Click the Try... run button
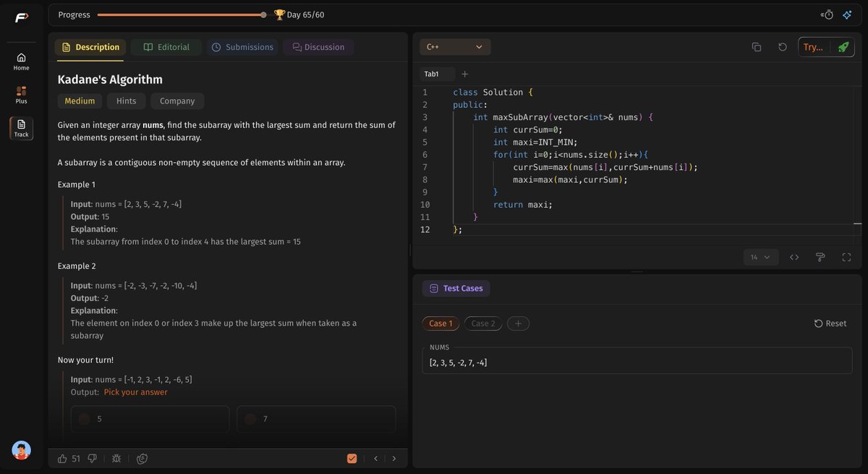Viewport: 868px width, 474px height. [x=813, y=47]
